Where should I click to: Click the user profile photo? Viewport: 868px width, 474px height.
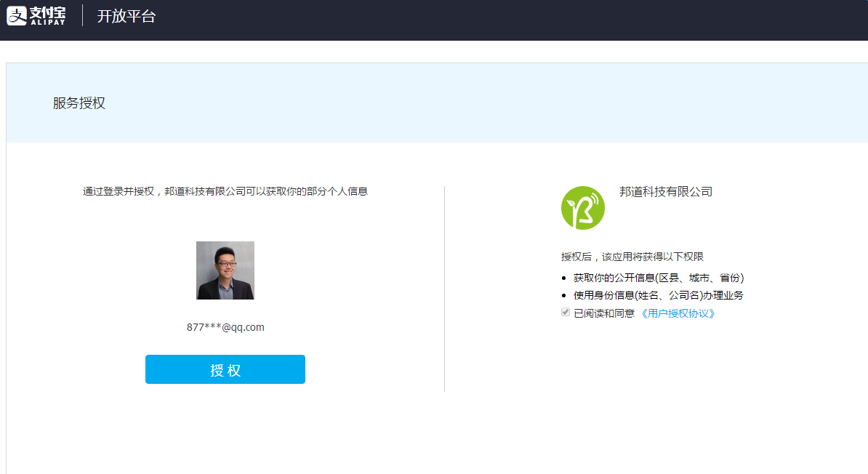click(x=225, y=270)
